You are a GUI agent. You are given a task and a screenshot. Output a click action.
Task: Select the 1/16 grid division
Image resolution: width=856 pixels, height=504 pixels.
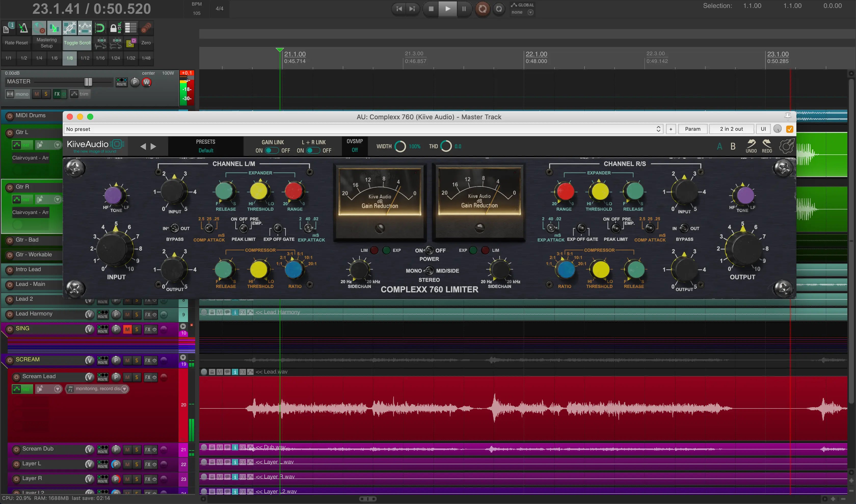100,58
